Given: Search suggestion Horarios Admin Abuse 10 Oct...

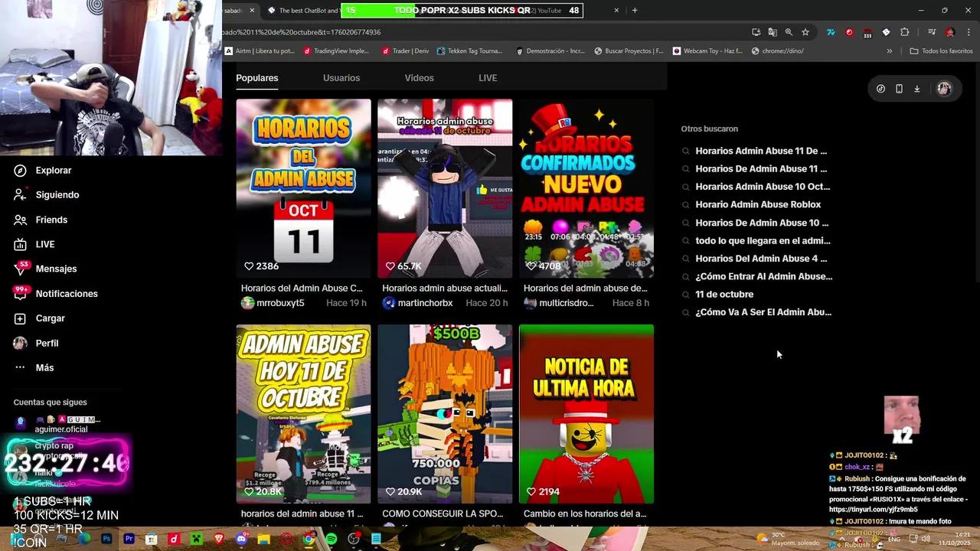Looking at the screenshot, I should click(x=763, y=187).
